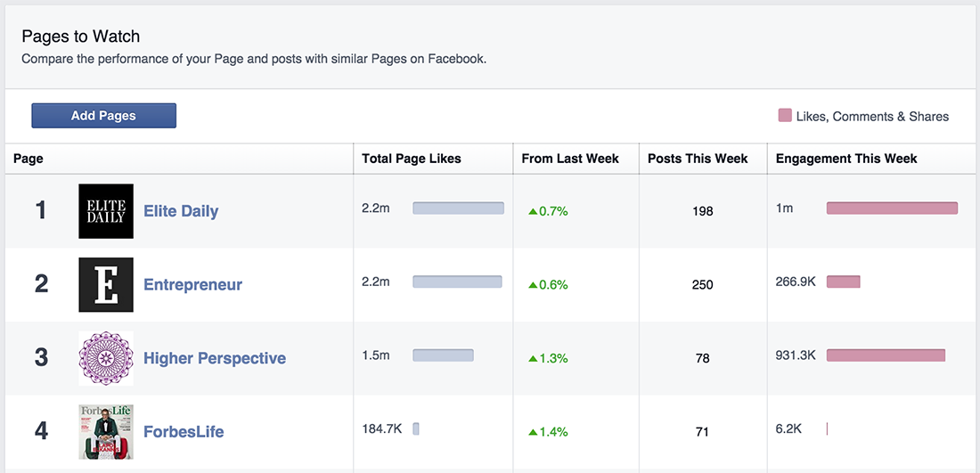980x473 pixels.
Task: Click the 78 posts value
Action: pos(703,359)
